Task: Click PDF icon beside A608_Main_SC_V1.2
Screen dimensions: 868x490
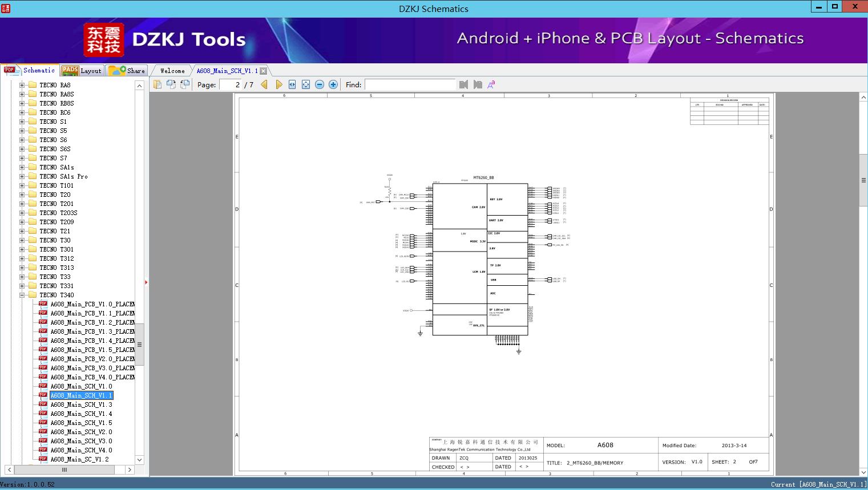Action: [43, 459]
